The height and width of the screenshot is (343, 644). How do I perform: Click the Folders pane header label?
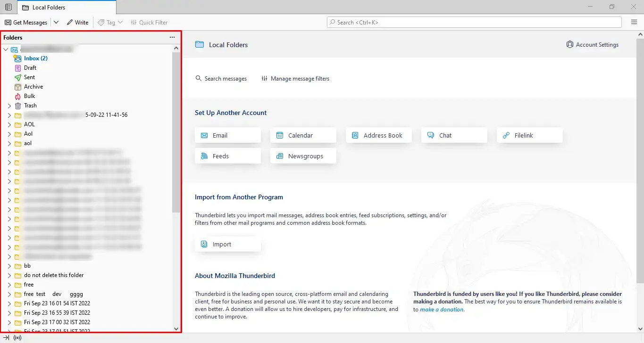click(x=13, y=37)
